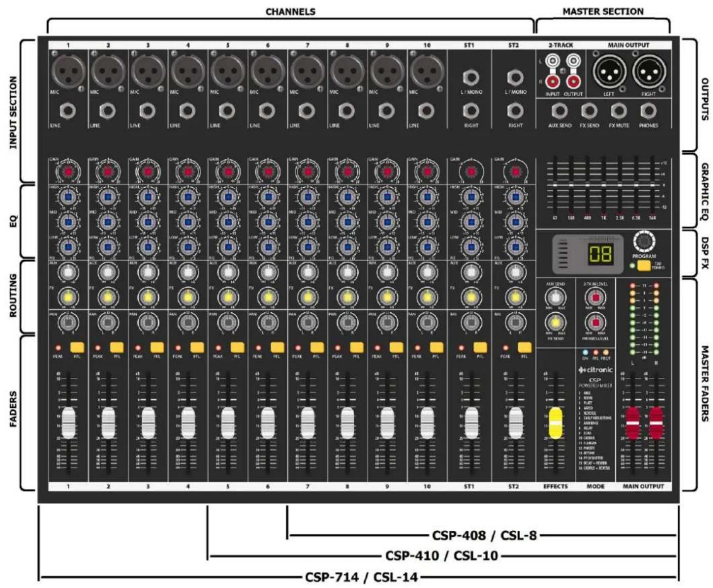Click the 2-TK IN LEVEL red knob

(x=596, y=297)
